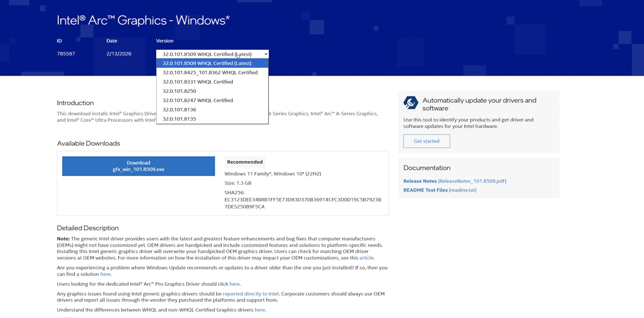The width and height of the screenshot is (644, 318).
Task: Collapse the Version dropdown arrow
Action: 265,54
